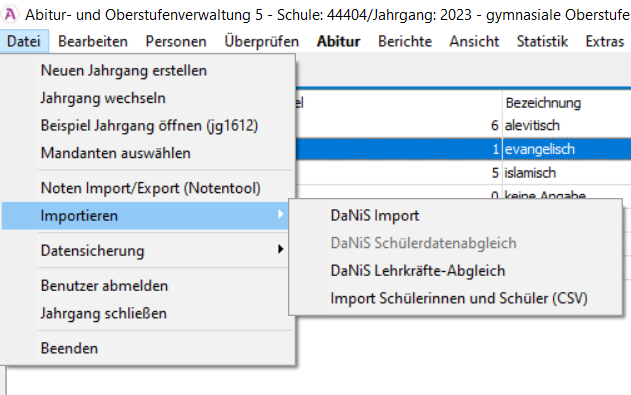Viewport: 631px width, 395px height.
Task: Select Jahrgang schließen
Action: pos(103,313)
